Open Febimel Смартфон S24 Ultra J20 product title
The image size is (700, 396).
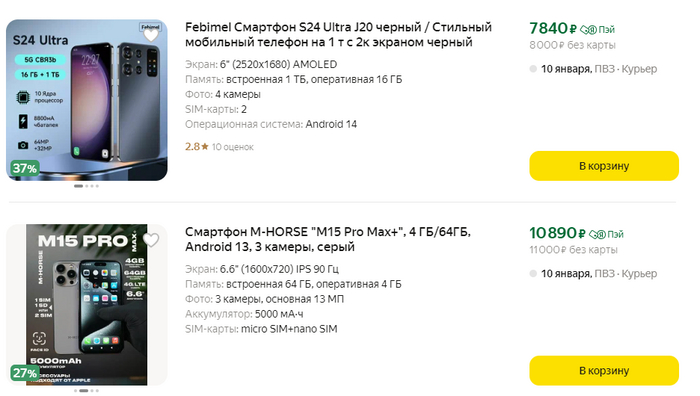pyautogui.click(x=338, y=35)
